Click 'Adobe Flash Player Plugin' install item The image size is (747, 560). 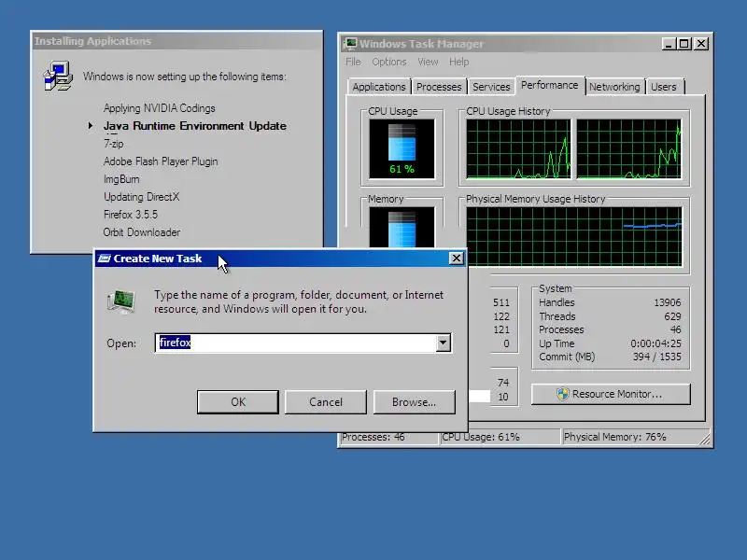tap(161, 161)
